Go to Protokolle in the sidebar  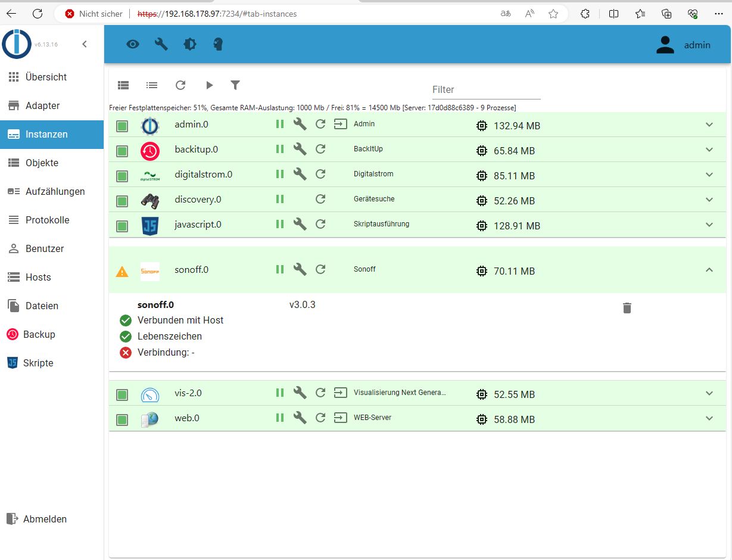pos(47,220)
